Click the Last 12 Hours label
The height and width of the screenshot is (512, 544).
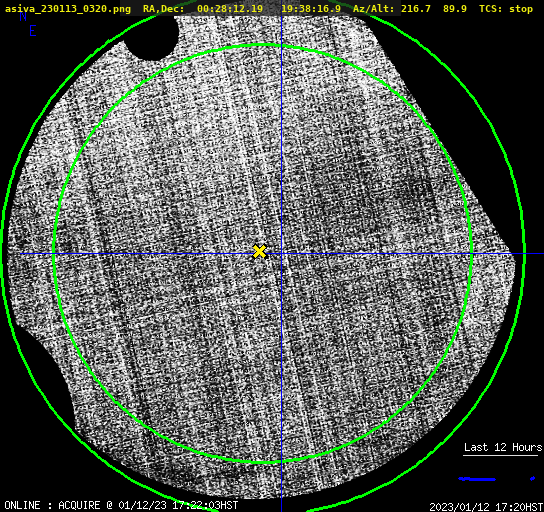pos(503,447)
